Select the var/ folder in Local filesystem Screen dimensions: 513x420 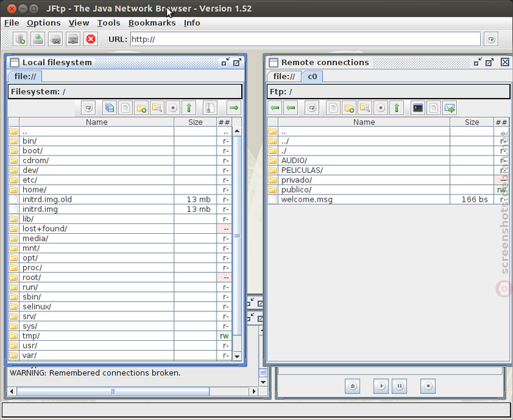120,356
